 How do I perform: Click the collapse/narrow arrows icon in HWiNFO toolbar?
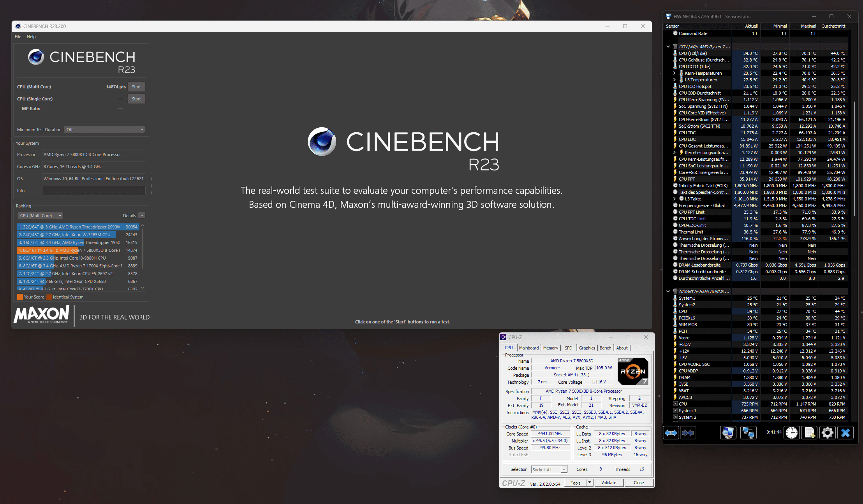point(688,433)
